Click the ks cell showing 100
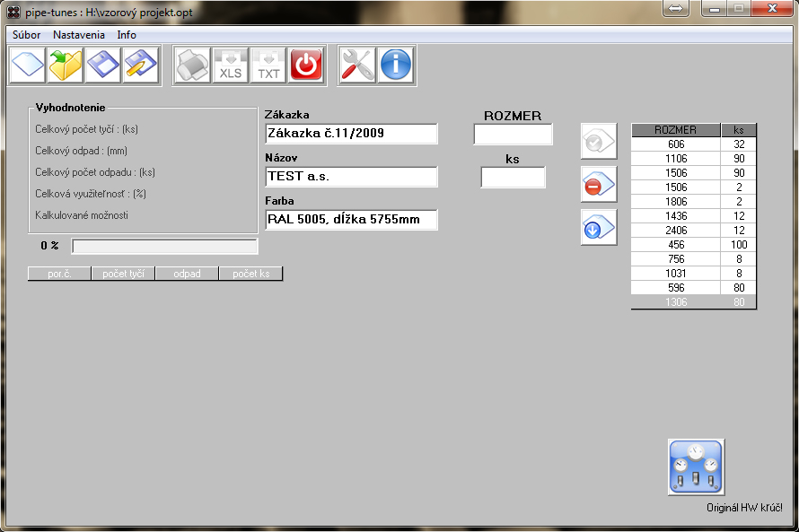 pyautogui.click(x=738, y=245)
